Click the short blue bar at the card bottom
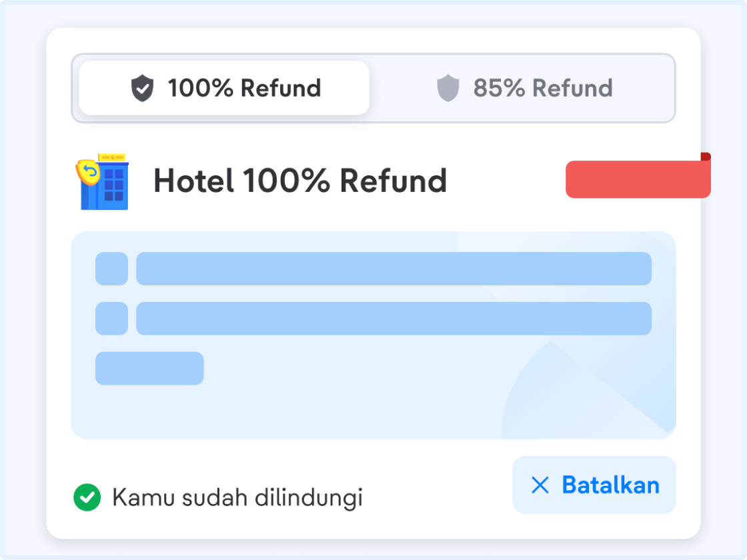The image size is (747, 560). point(149,369)
